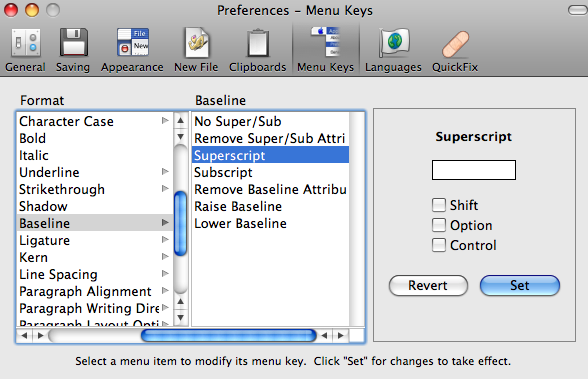Select Paragraph Writing Direction row
Screen dimensions: 588x379
[95, 308]
